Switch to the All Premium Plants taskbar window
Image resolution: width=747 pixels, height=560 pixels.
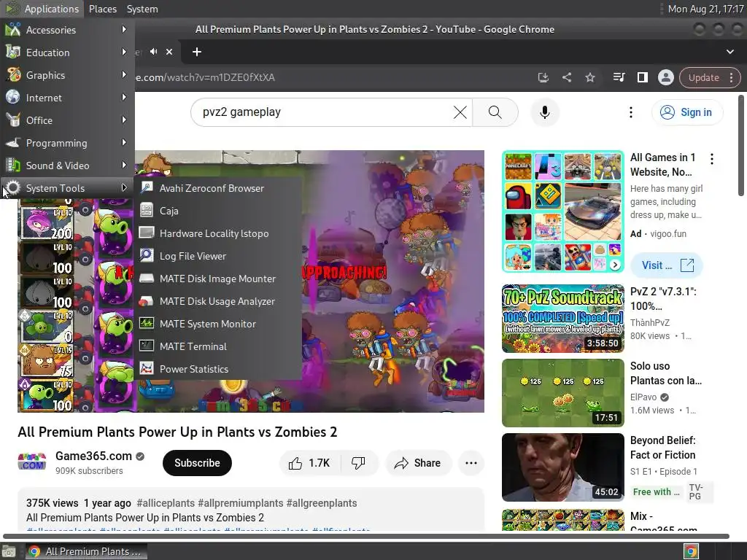[86, 551]
